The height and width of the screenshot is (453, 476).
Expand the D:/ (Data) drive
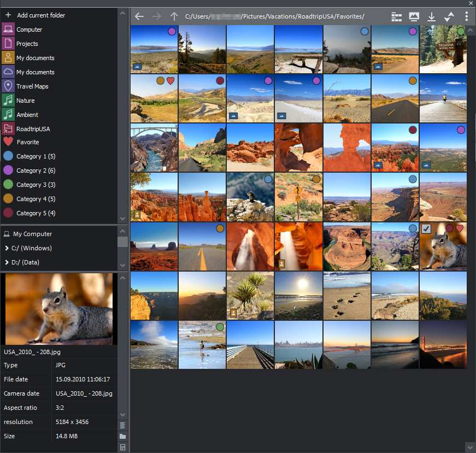pyautogui.click(x=7, y=262)
